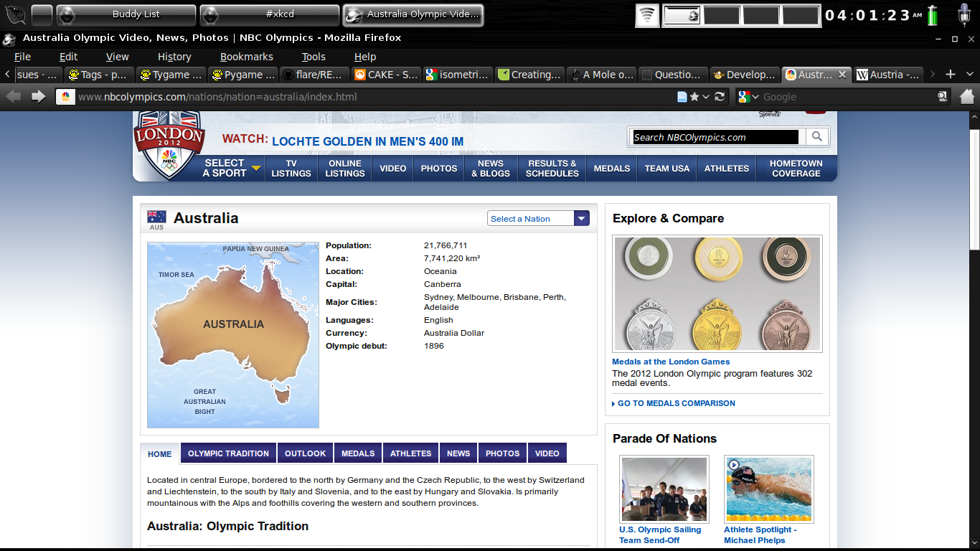Go to the Firefox home page icon
Image resolution: width=980 pixels, height=551 pixels.
966,96
